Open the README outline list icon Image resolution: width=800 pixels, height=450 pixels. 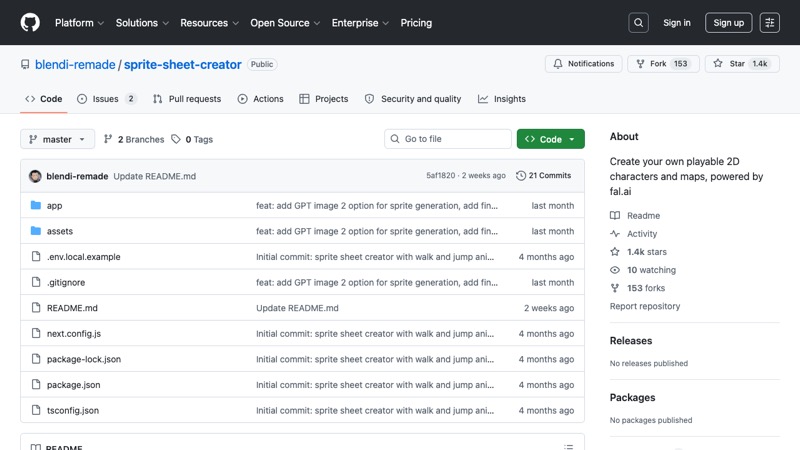click(x=568, y=446)
